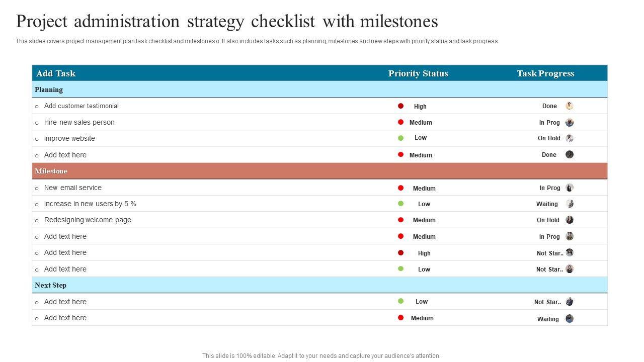
Task: Click the avatar on the Next Step Not Star.. row
Action: [569, 302]
